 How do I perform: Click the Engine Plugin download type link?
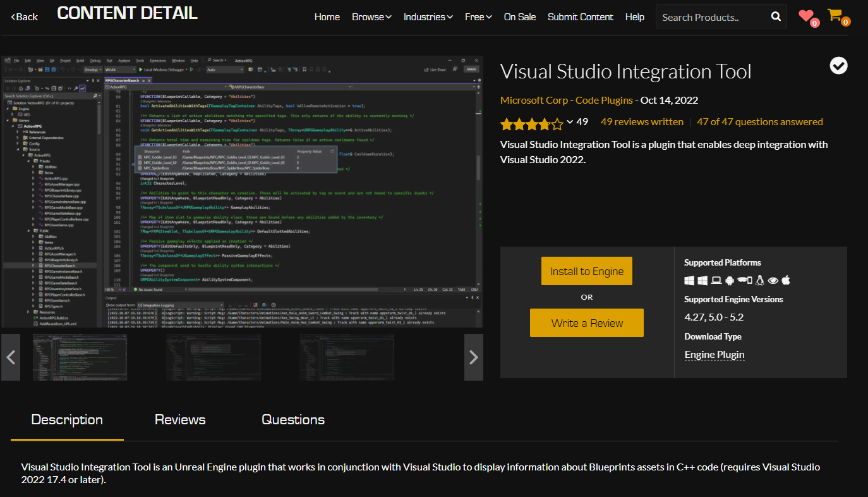tap(714, 355)
